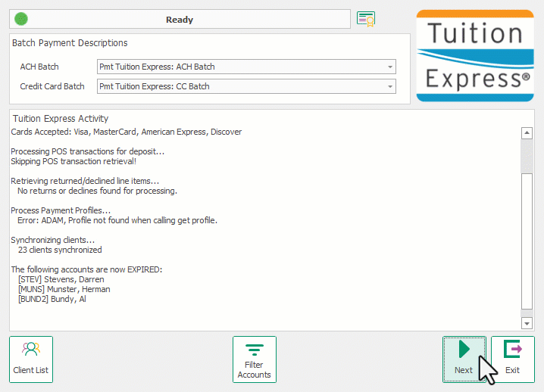Click the ACH Batch description field
The image size is (544, 392).
click(x=246, y=67)
